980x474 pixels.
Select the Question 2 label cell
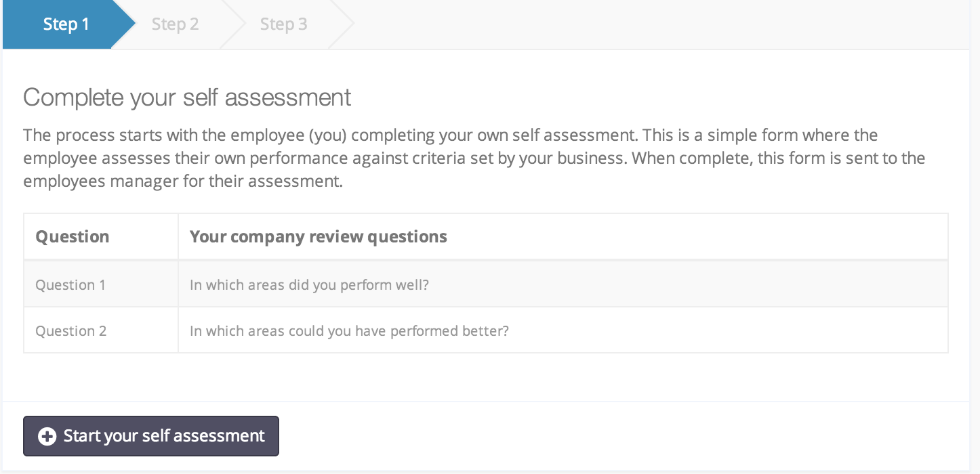coord(70,331)
